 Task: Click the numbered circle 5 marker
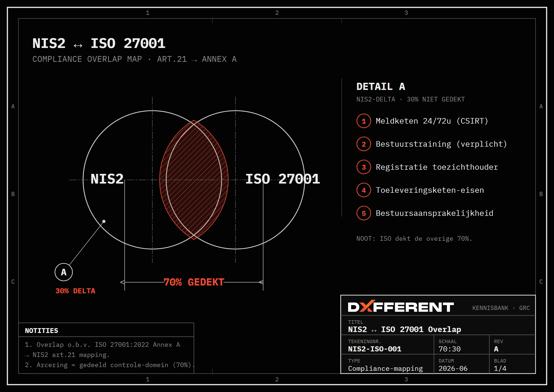[364, 213]
